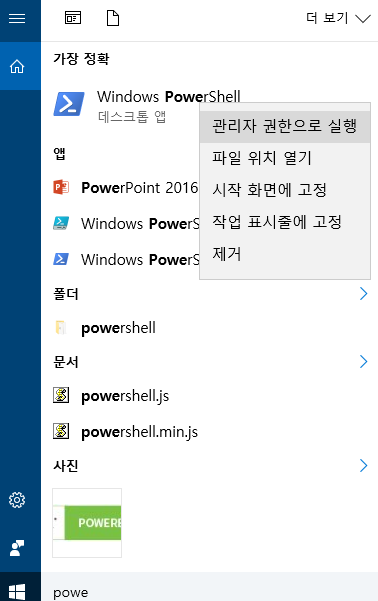Viewport: 378px width, 601px height.
Task: Expand the 폴더 section arrow
Action: click(363, 294)
